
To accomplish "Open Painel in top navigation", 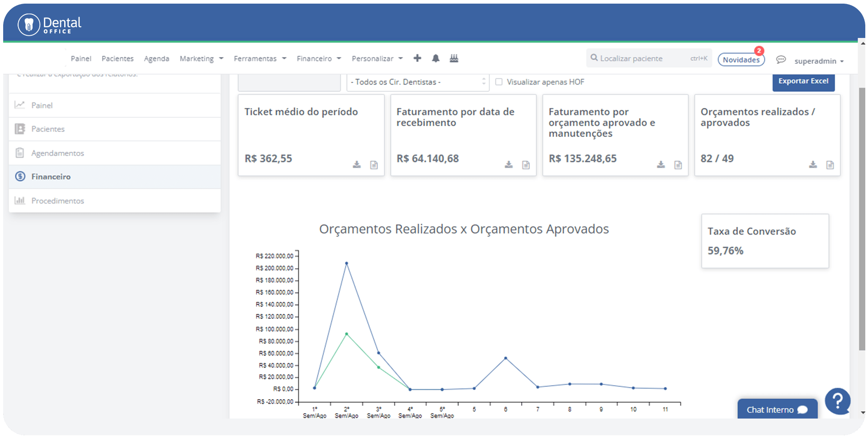I will 81,58.
